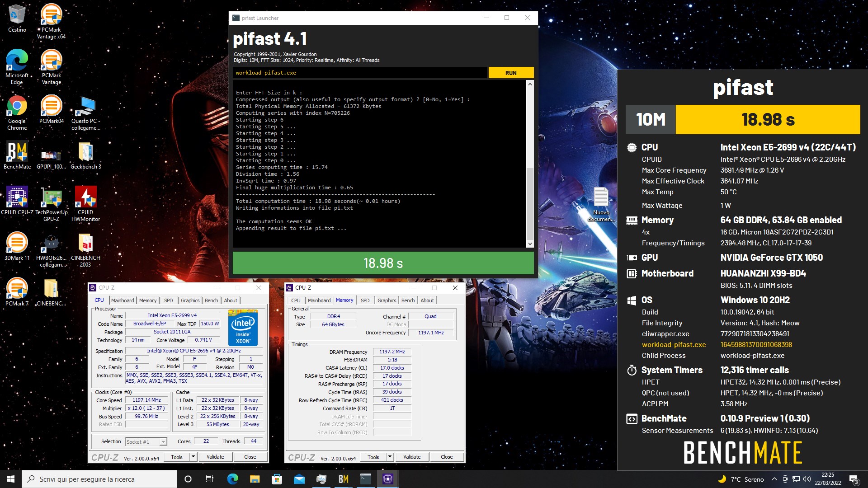The width and height of the screenshot is (868, 488).
Task: Click workload-pifast.exe field in launcher
Action: 360,73
